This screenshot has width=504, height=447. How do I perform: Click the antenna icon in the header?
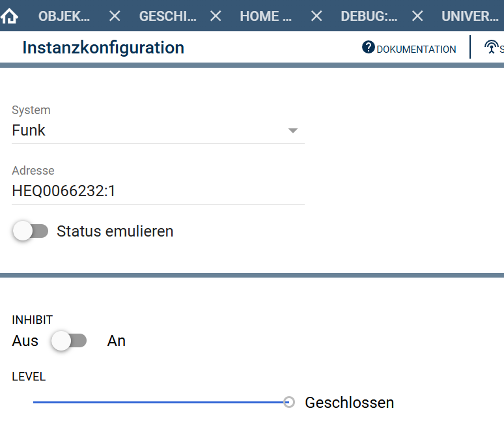tap(491, 48)
